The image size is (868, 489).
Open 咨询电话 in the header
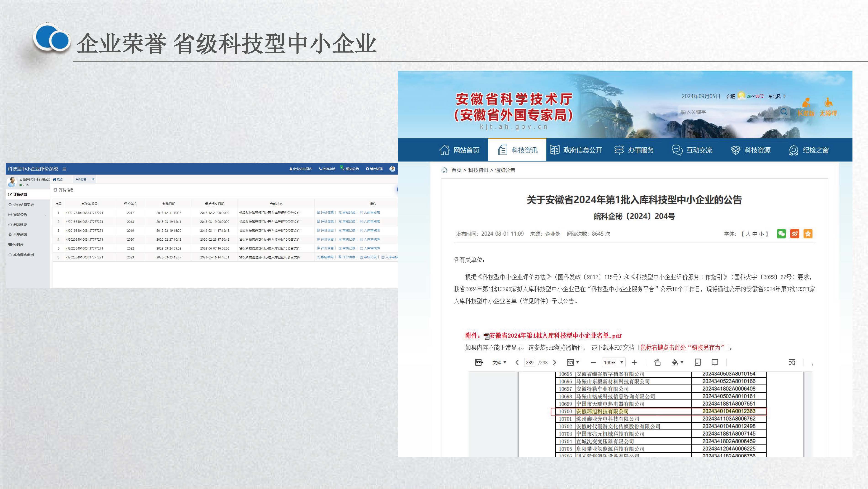pyautogui.click(x=327, y=169)
